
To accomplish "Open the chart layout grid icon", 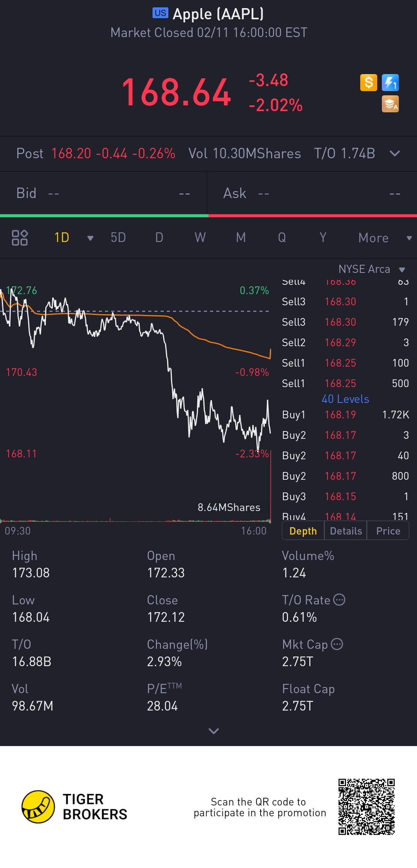I will tap(20, 238).
